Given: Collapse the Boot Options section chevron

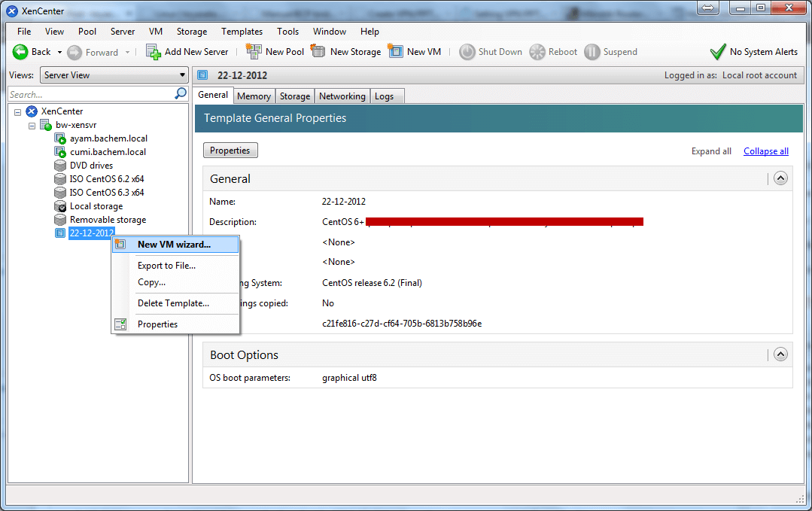Looking at the screenshot, I should point(780,354).
